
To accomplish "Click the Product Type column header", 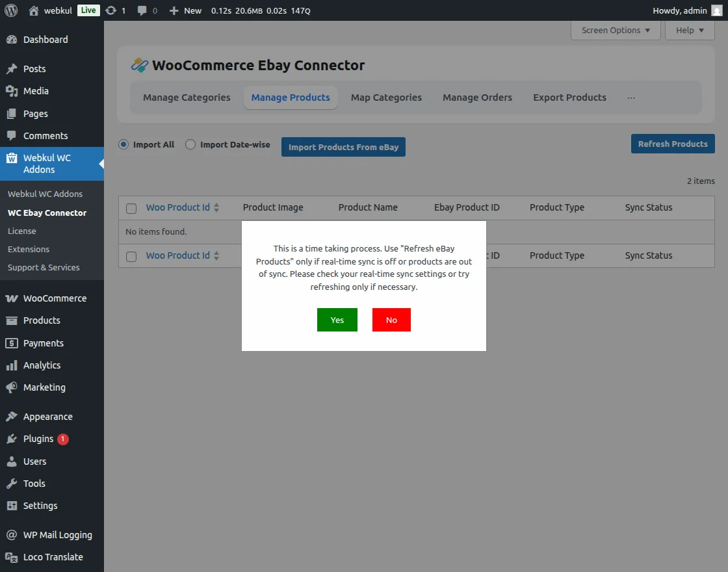I will pyautogui.click(x=556, y=207).
